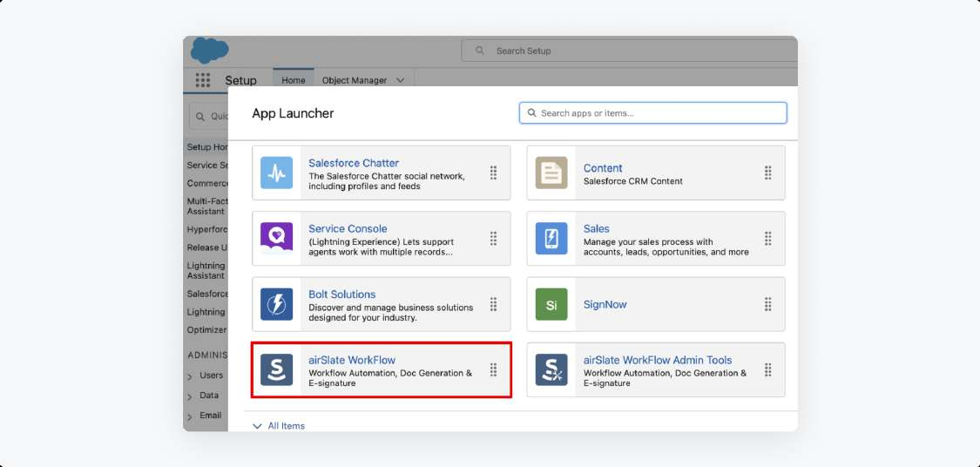980x467 pixels.
Task: Open the airSlate WorkFlow link
Action: tap(352, 360)
